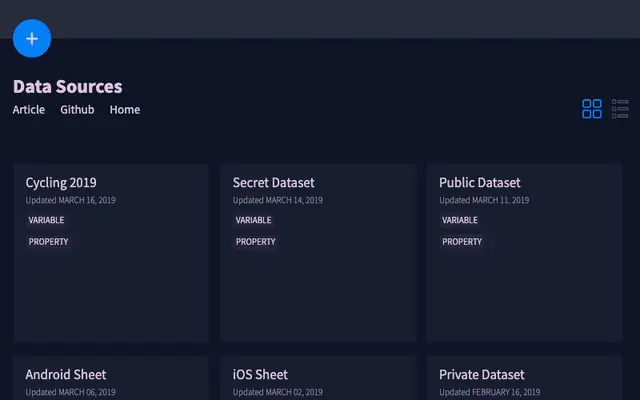
Task: Open the Public Dataset card
Action: (x=524, y=253)
